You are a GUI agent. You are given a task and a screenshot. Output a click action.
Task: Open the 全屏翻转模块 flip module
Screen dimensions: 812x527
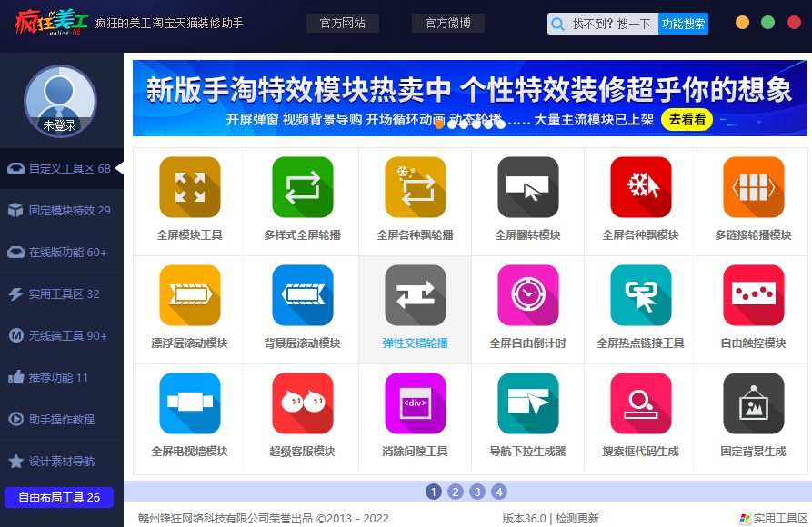(x=527, y=188)
